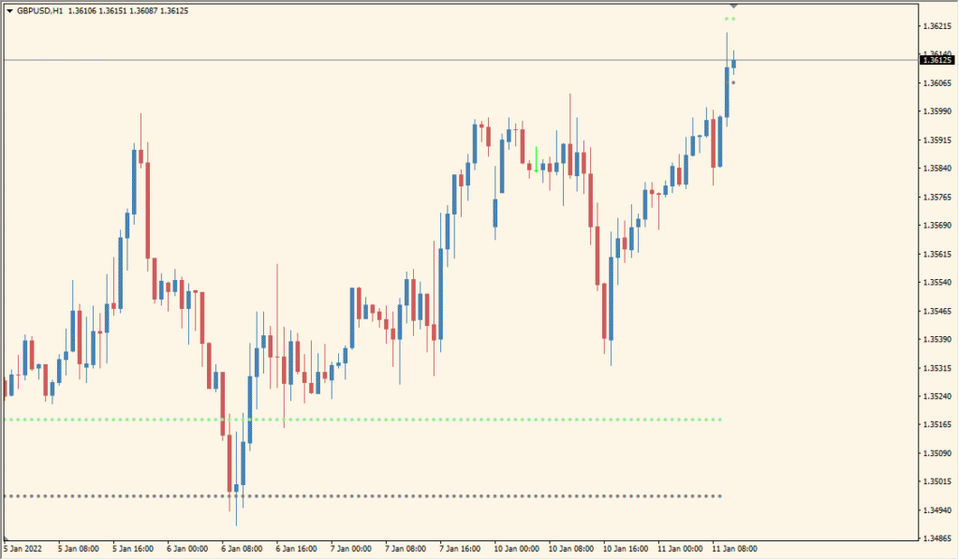Click time axis label 10 Jan 00:00
Screen dimensions: 959x560
tap(516, 549)
